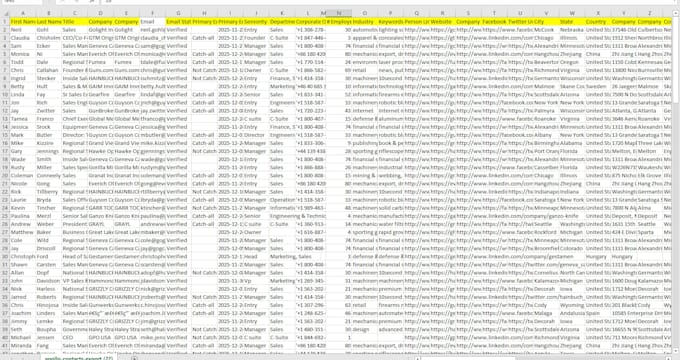Click last name cell 'Callahan'

(49, 70)
